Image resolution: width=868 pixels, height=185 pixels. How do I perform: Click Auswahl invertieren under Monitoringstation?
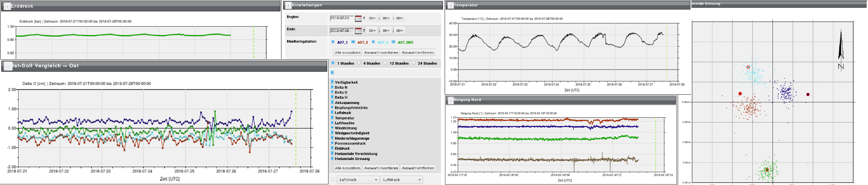[381, 52]
